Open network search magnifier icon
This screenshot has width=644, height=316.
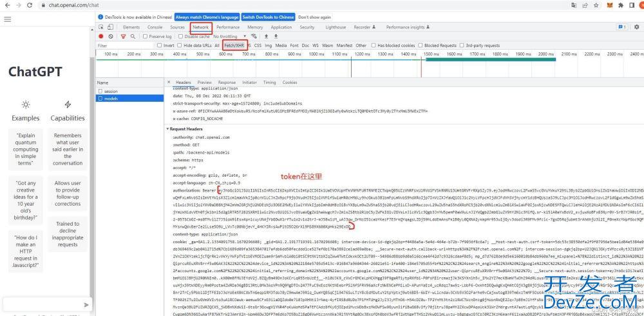tap(133, 36)
